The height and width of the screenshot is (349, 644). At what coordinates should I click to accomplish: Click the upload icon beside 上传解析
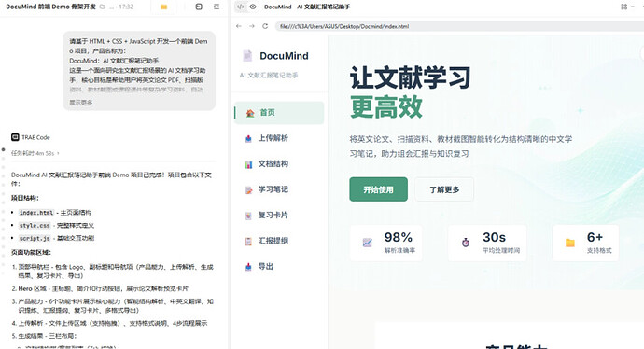pyautogui.click(x=248, y=139)
